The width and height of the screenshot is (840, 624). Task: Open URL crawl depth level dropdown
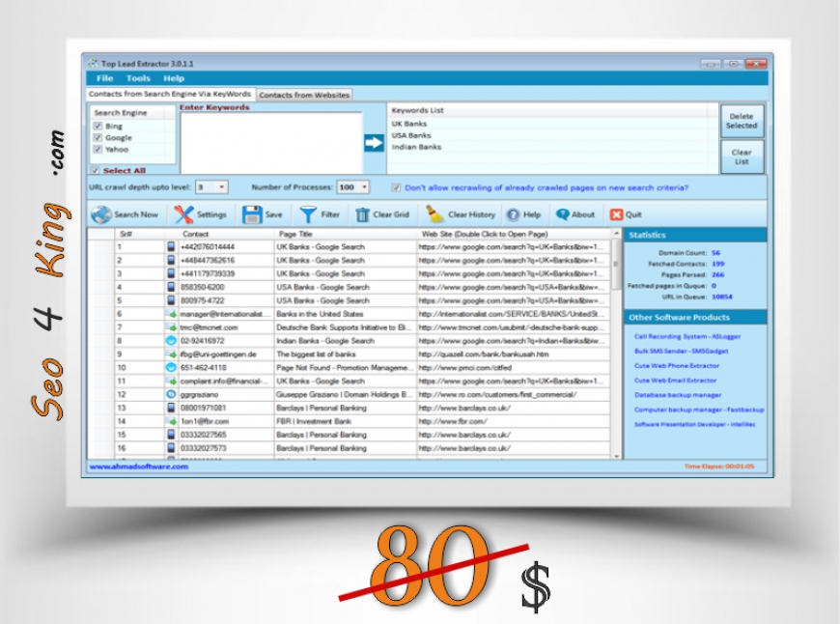221,187
